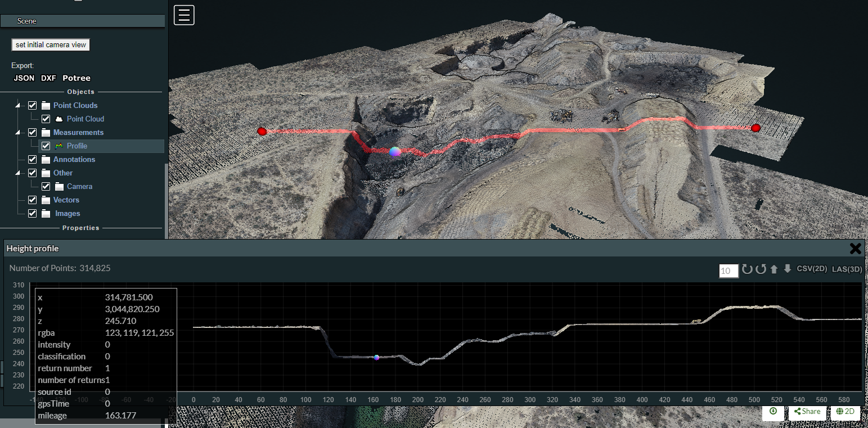Click the set initial camera view button
868x428 pixels.
51,44
